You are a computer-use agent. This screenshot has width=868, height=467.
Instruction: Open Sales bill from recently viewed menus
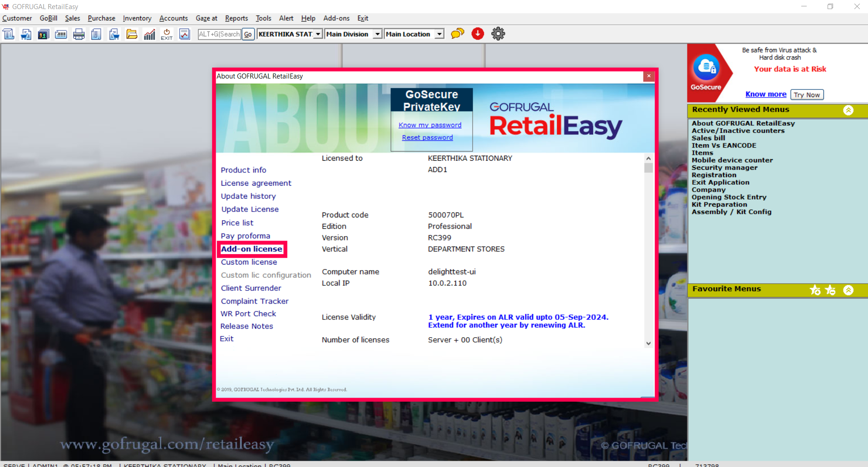click(x=708, y=138)
